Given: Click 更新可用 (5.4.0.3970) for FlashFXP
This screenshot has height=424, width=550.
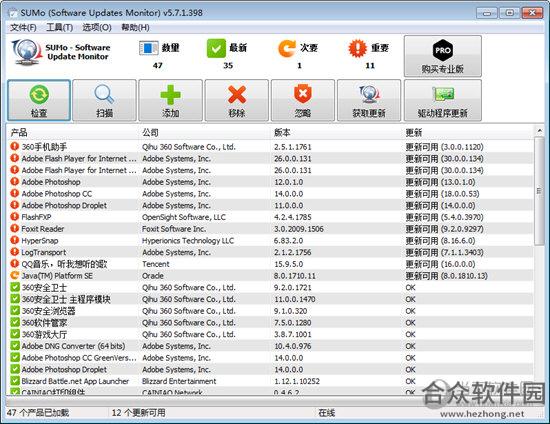Looking at the screenshot, I should pyautogui.click(x=444, y=217).
